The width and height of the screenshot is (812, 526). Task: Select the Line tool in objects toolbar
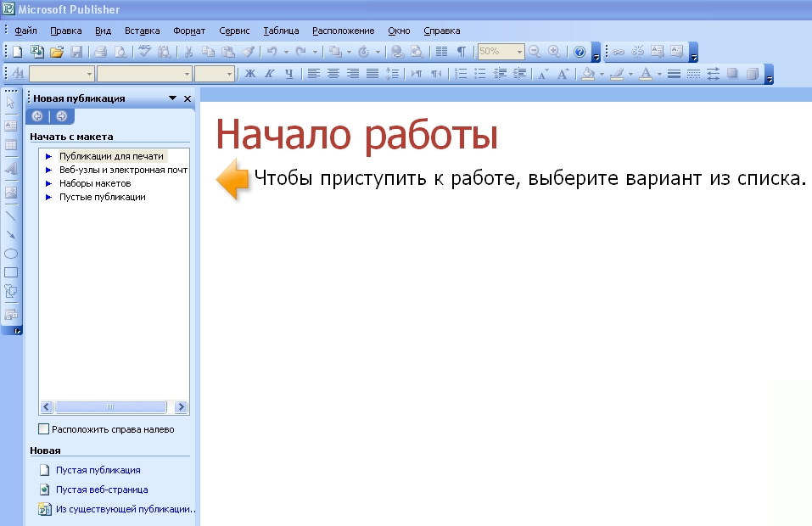[10, 215]
